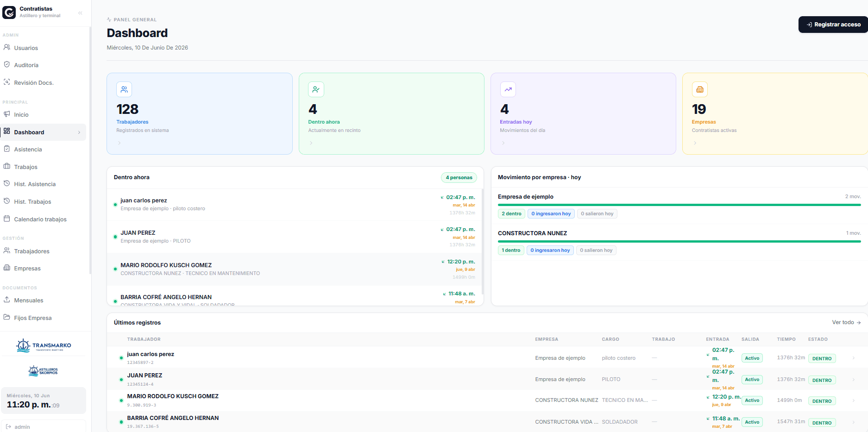Click Empresa de ejemplo progress bar
Screen dimensions: 868x432
(x=679, y=205)
